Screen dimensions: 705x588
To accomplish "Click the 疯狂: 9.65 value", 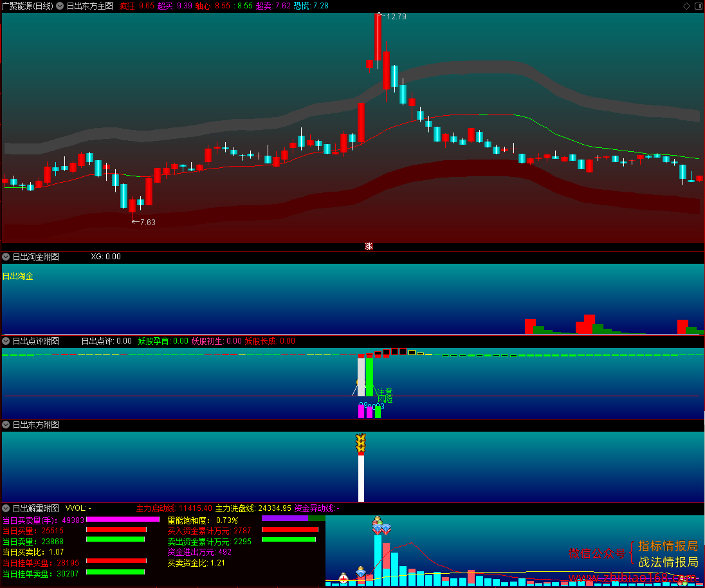I will pos(136,6).
